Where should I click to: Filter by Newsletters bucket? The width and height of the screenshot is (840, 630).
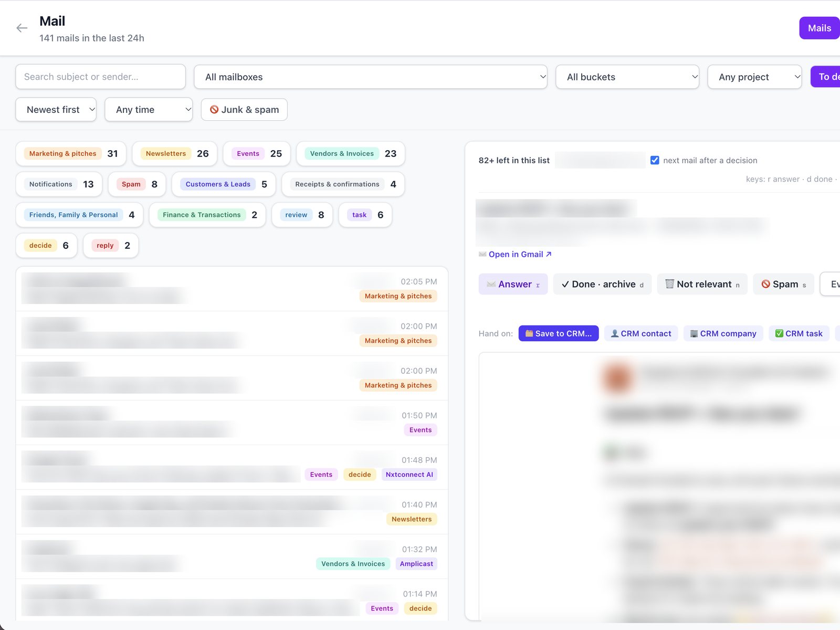coord(175,154)
